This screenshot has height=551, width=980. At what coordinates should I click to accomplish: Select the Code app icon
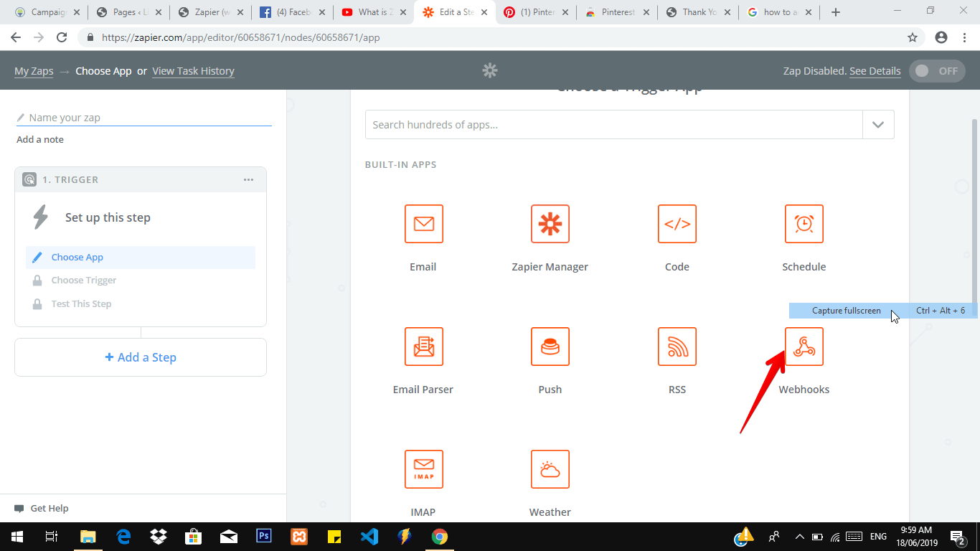click(677, 224)
